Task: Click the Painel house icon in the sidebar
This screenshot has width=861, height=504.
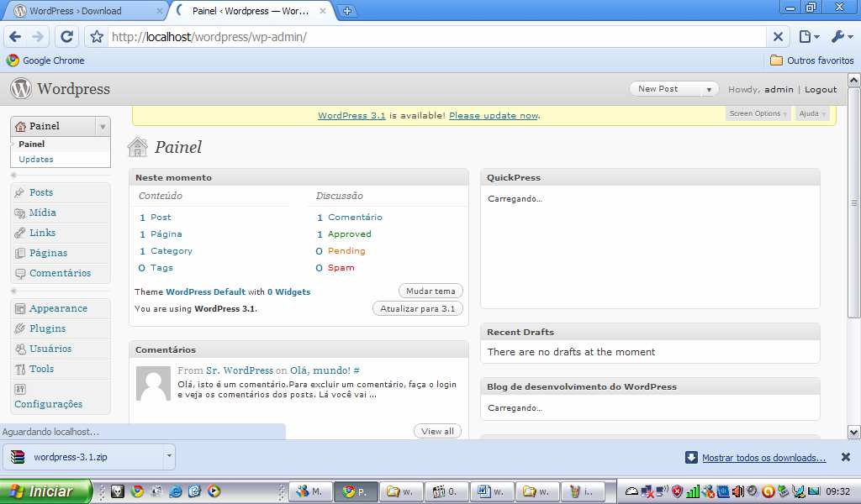Action: [20, 127]
